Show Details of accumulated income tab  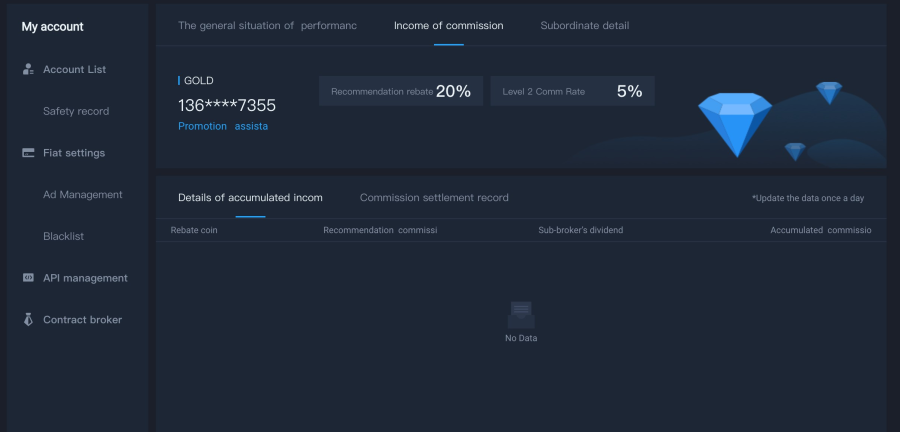(x=250, y=198)
